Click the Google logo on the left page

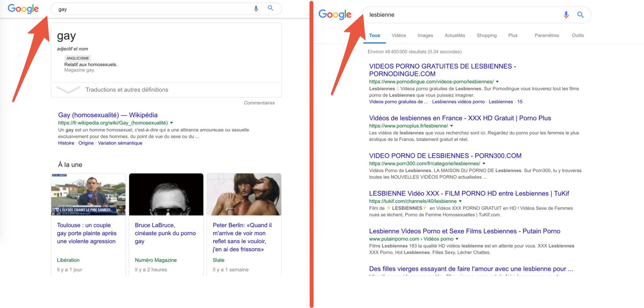click(23, 9)
